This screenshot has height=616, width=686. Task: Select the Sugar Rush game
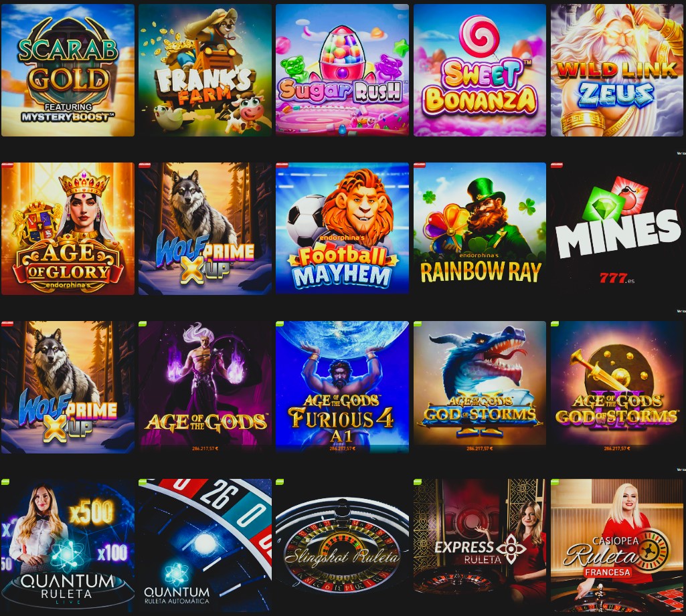[343, 70]
